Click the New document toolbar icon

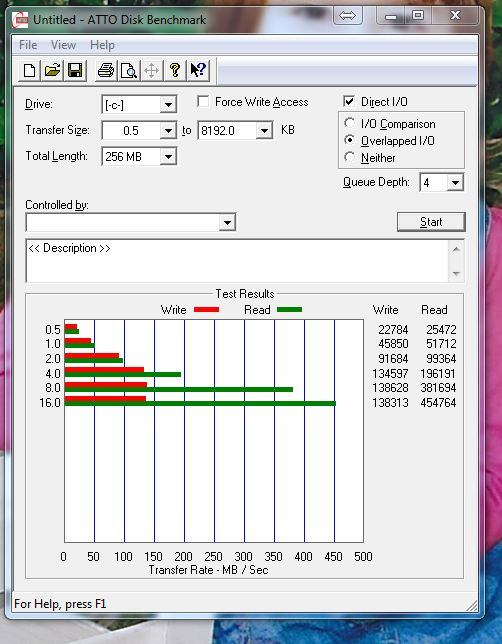(30, 70)
